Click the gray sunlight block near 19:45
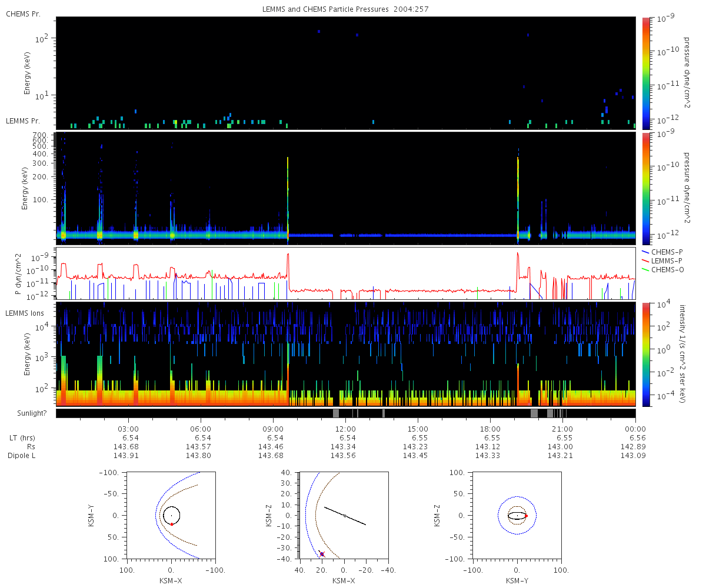The height and width of the screenshot is (588, 706). point(534,413)
